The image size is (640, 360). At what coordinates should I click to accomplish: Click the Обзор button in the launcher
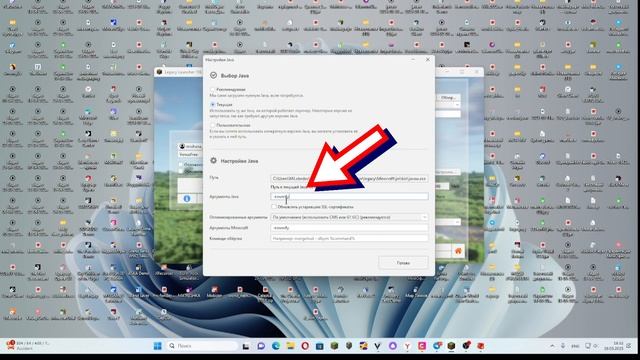point(448,98)
